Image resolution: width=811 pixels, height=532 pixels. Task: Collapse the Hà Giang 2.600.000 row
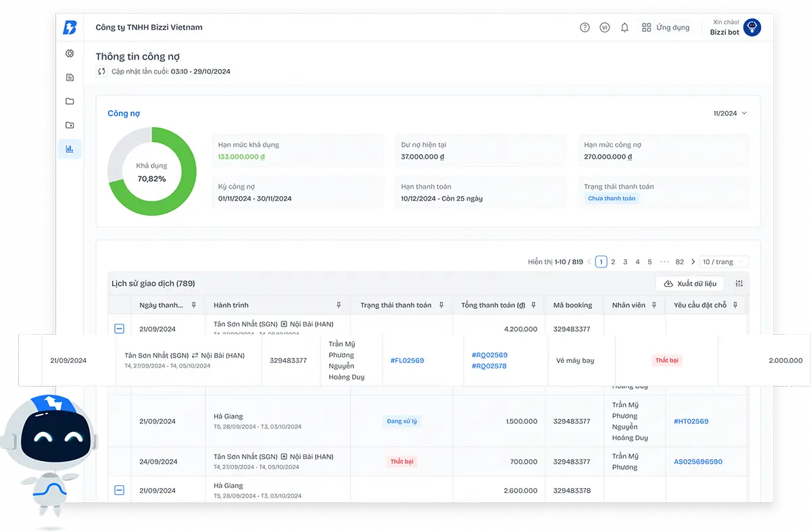click(x=119, y=490)
